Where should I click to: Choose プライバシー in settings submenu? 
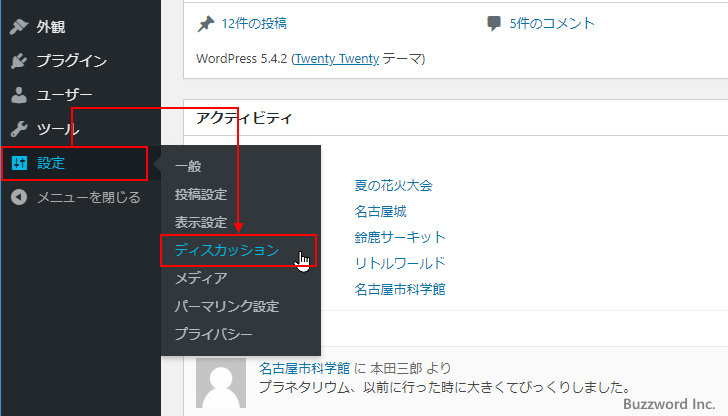(214, 334)
